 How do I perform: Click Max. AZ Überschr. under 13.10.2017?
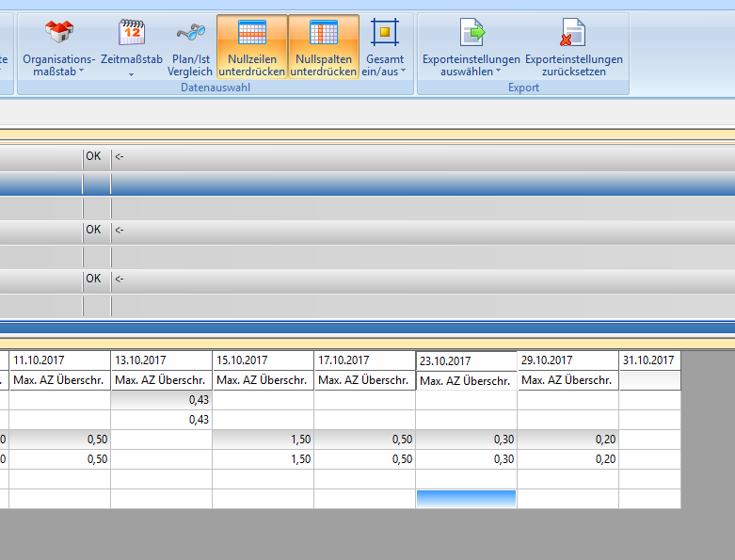click(x=161, y=380)
